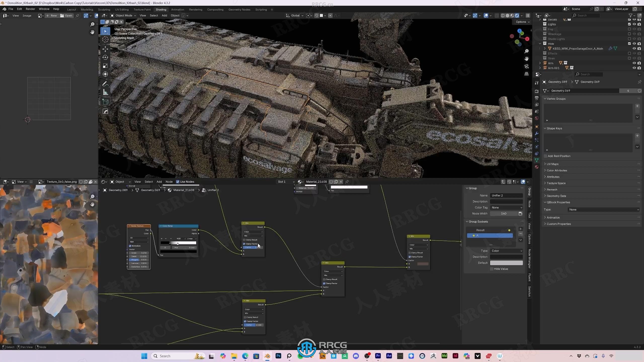This screenshot has width=644, height=362.
Task: Click the Noise Texture Roughness slider
Action: 139,260
